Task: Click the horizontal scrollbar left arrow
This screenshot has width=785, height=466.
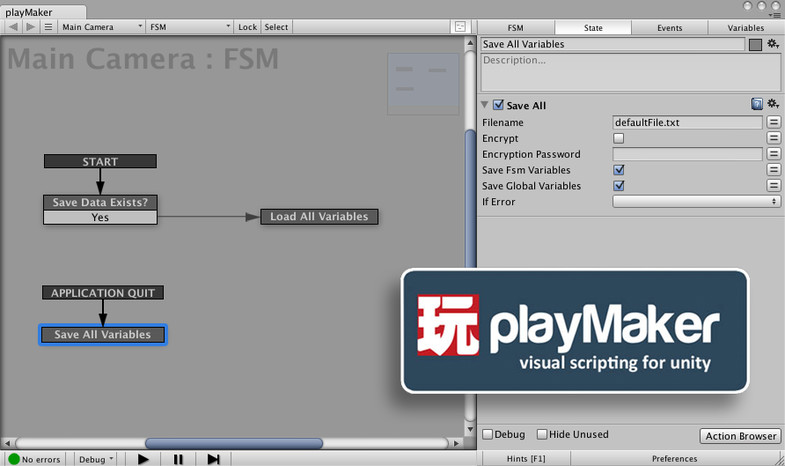Action: [7, 443]
